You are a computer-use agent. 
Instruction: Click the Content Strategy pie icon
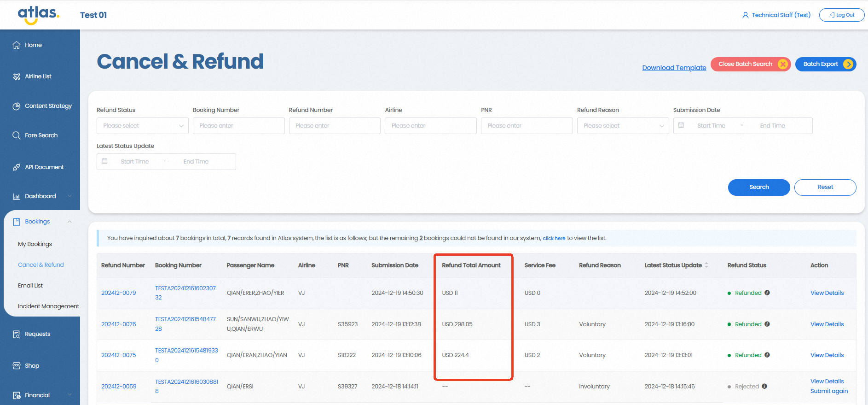click(x=17, y=106)
